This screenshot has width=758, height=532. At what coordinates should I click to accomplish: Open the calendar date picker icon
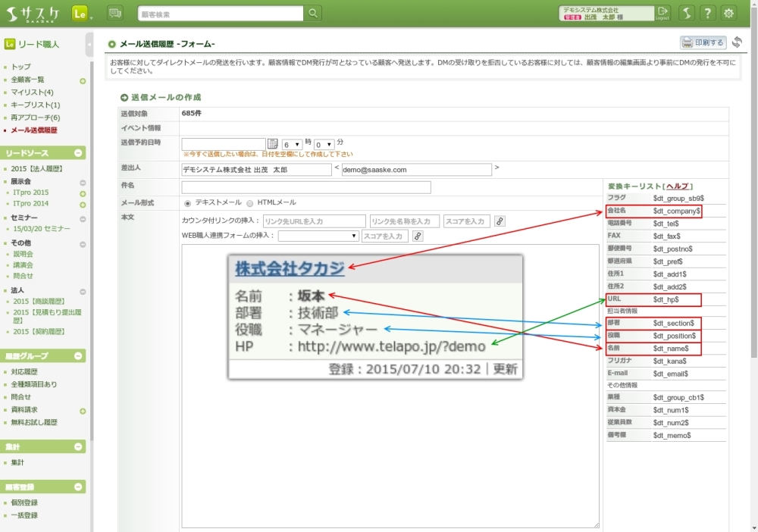(273, 144)
